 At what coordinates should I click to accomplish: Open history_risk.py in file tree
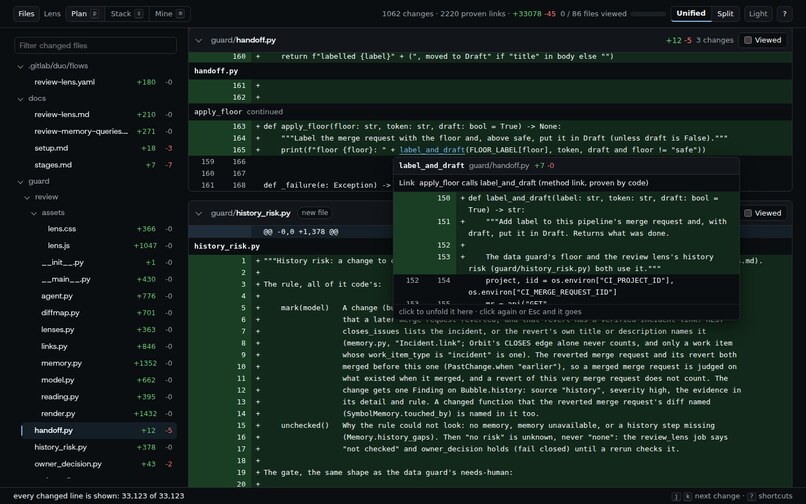(97, 447)
